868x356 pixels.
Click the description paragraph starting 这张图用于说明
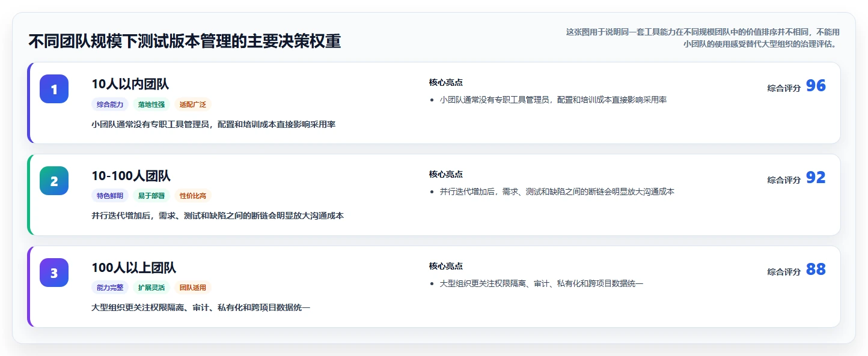coord(703,38)
